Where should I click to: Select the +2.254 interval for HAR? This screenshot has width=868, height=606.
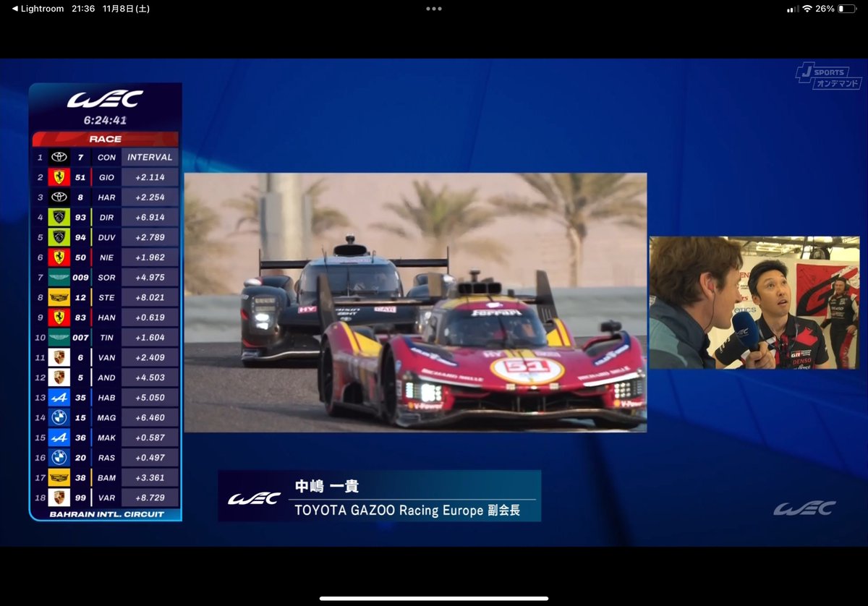(150, 197)
